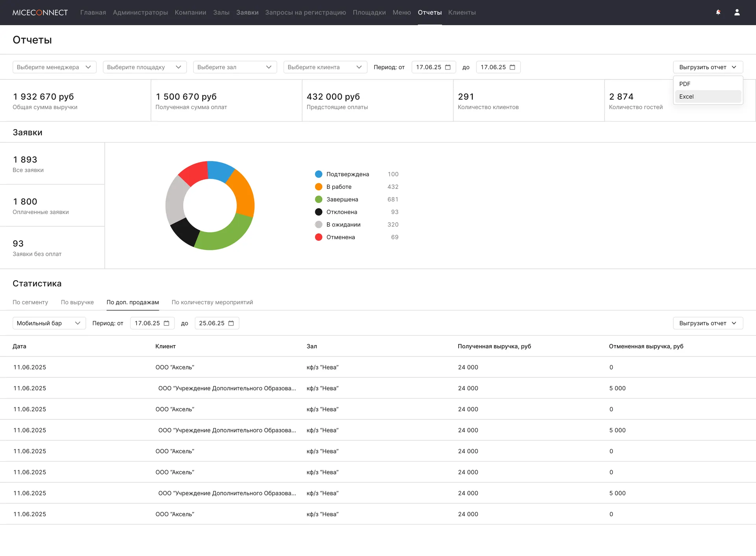Toggle the top export report dropdown

tap(708, 67)
